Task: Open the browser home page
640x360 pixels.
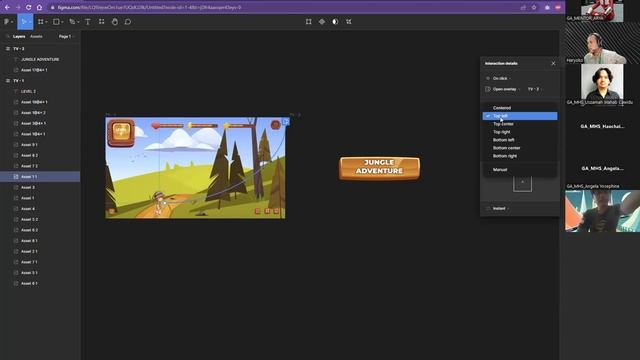Action: 39,7
